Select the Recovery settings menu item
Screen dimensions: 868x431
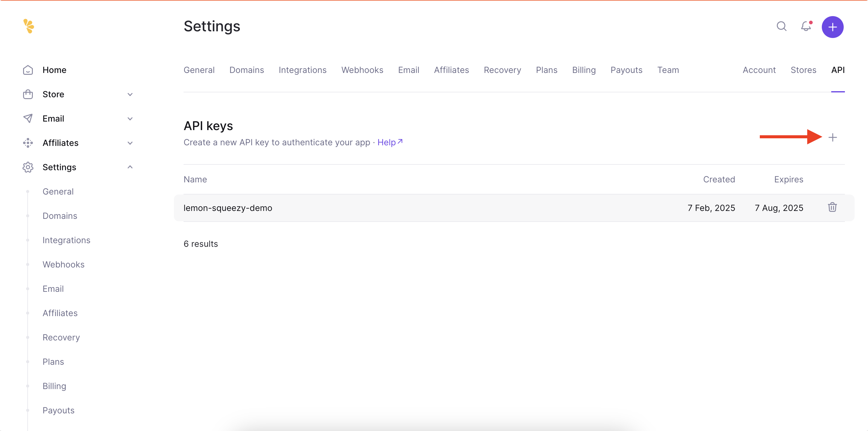pos(61,337)
